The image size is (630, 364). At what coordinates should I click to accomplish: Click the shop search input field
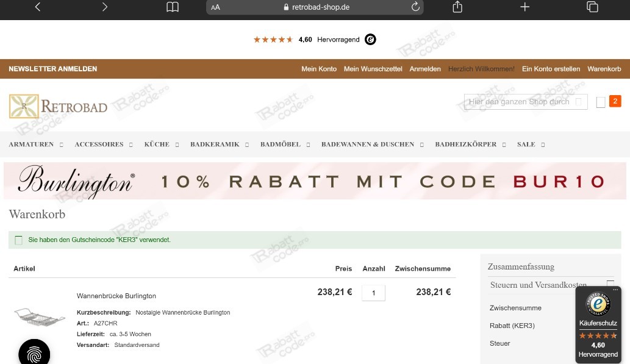(x=526, y=102)
